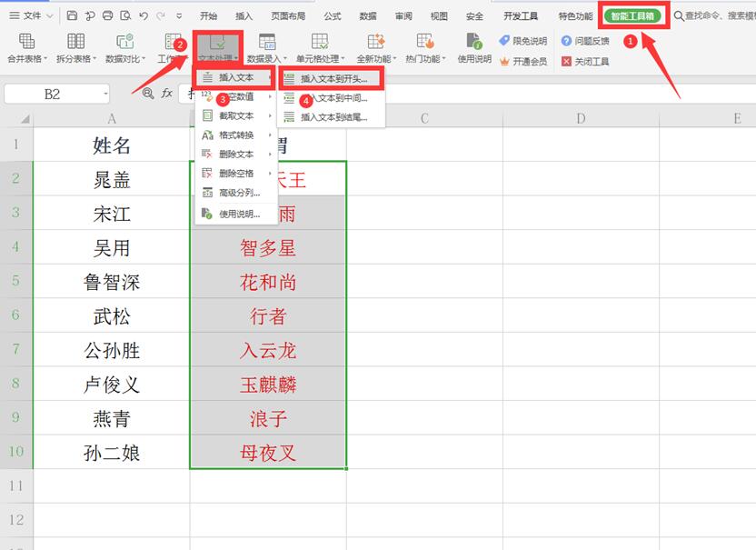Click the 拆分表格 icon
The width and height of the screenshot is (756, 550).
[75, 42]
